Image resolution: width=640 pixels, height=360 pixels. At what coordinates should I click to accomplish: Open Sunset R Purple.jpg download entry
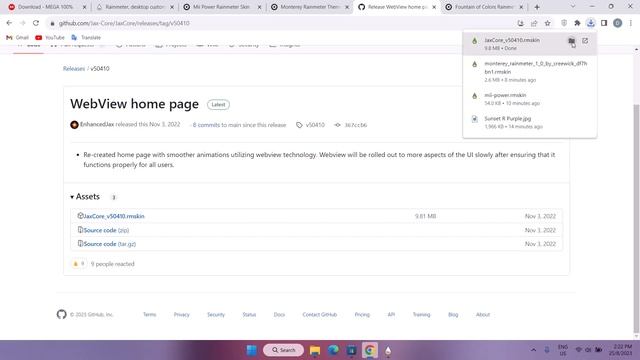[x=529, y=122]
